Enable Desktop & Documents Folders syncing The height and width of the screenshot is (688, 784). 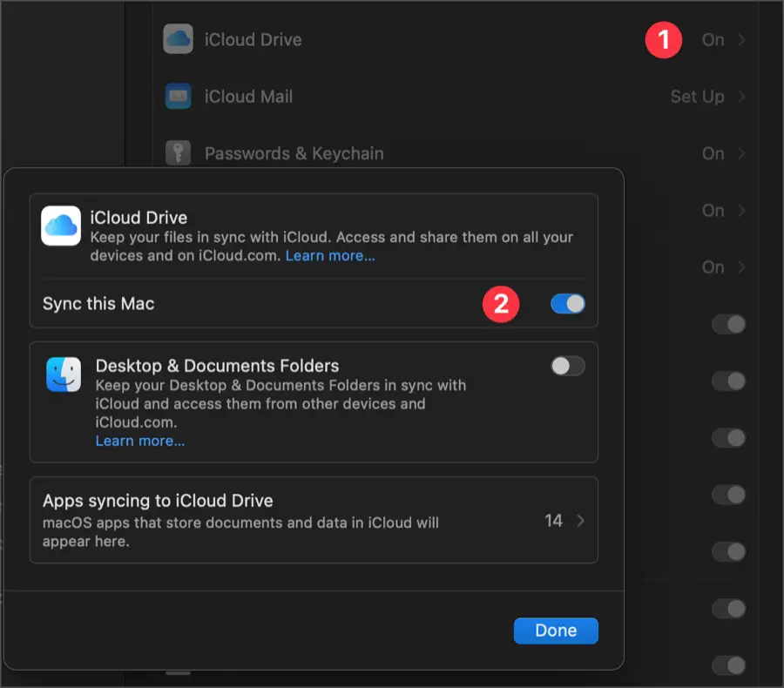(567, 366)
